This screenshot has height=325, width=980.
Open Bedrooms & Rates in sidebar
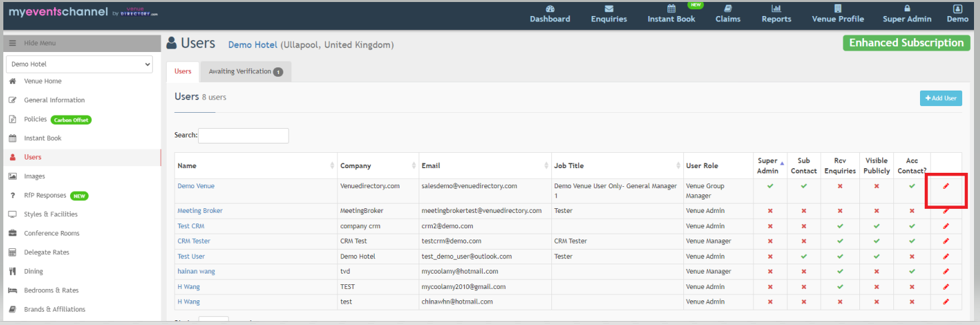(51, 290)
